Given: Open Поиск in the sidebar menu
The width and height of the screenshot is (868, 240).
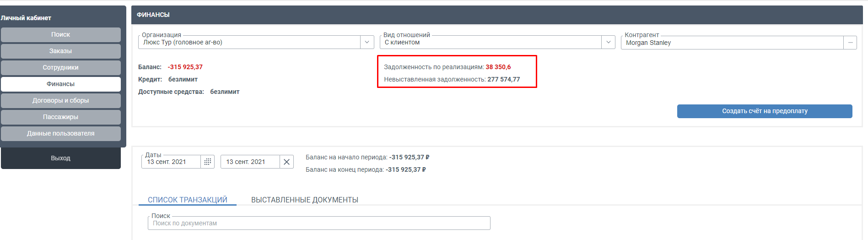Looking at the screenshot, I should click(60, 34).
